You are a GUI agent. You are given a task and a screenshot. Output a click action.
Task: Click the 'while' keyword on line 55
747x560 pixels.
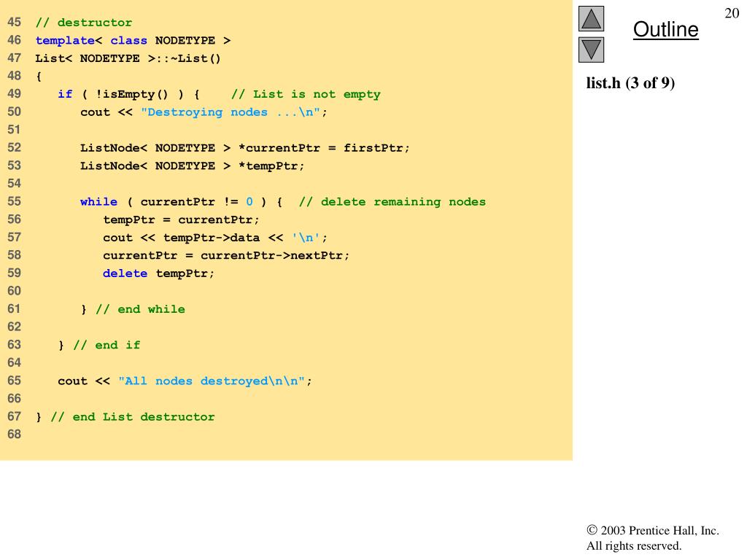pyautogui.click(x=98, y=202)
